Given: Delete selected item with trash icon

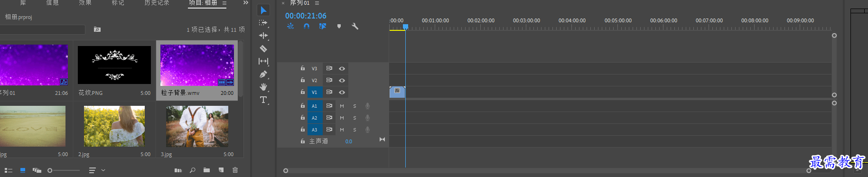Looking at the screenshot, I should [235, 170].
